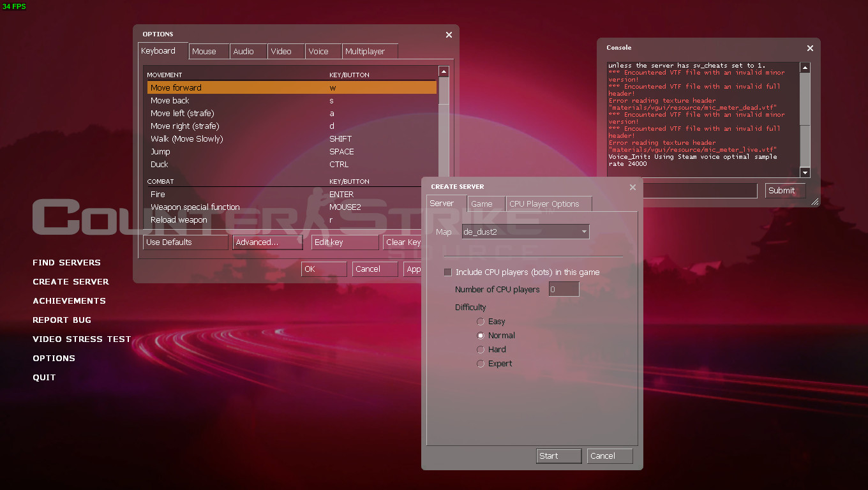
Task: Open the Video settings tab
Action: (281, 52)
